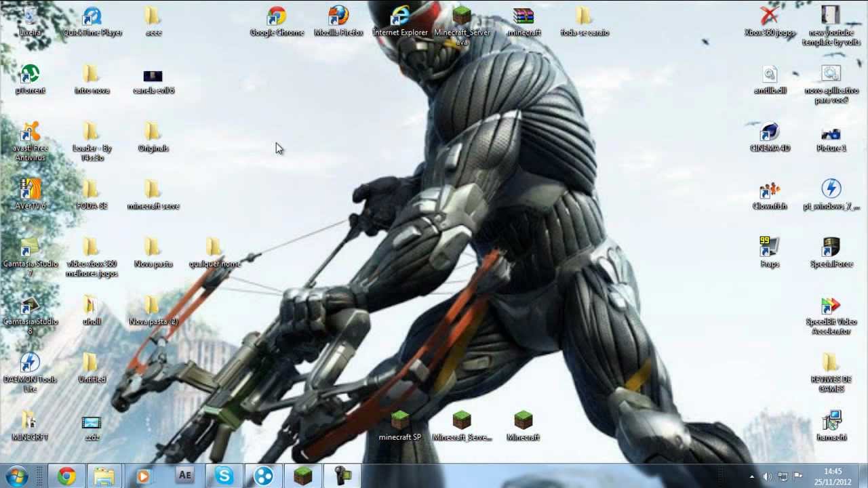Open the network status tray icon

[783, 476]
